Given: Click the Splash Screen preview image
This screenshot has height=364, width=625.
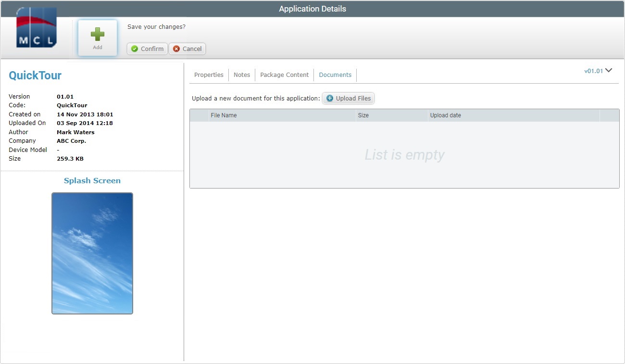Looking at the screenshot, I should [x=92, y=253].
